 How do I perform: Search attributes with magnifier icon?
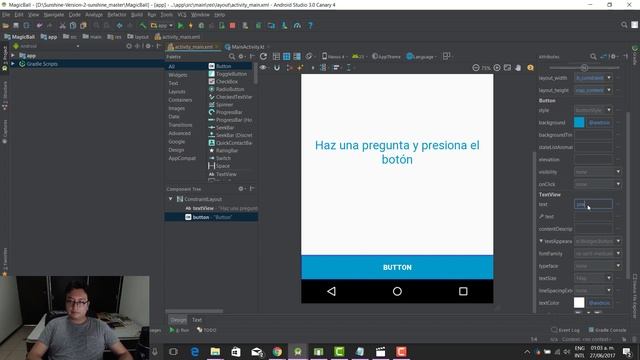click(x=593, y=56)
